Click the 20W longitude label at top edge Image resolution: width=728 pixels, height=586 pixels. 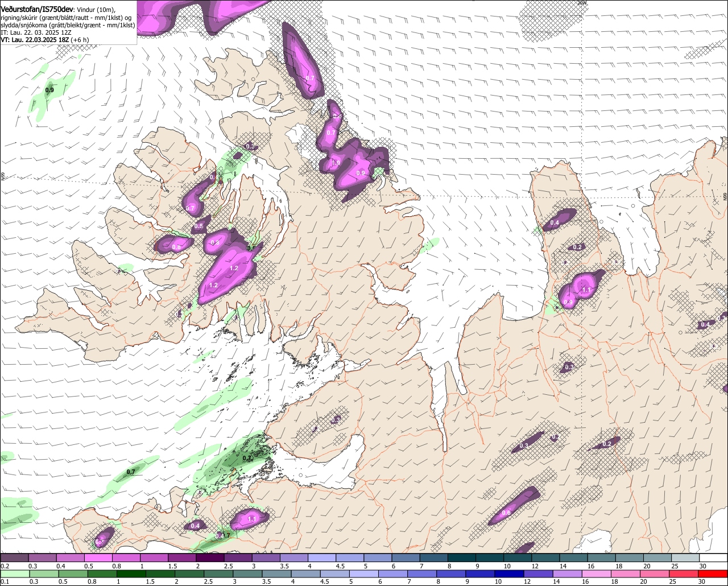(x=581, y=3)
